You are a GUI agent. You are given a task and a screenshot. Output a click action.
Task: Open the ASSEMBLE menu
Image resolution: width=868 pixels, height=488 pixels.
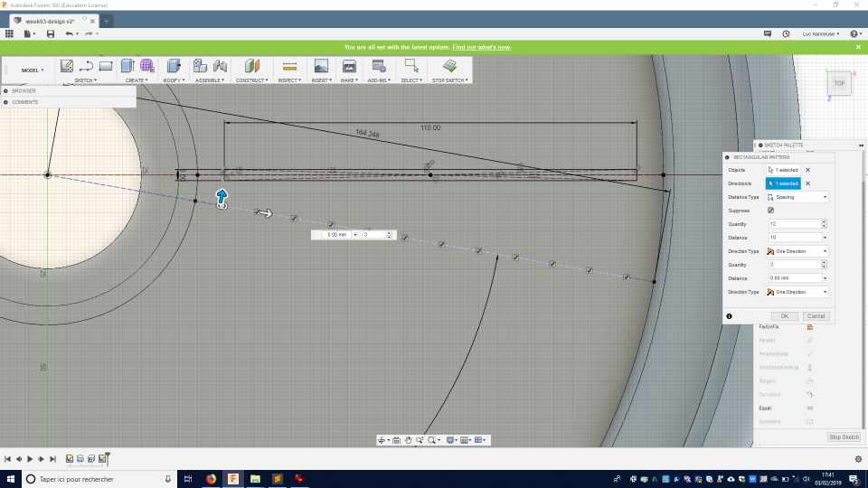point(210,80)
